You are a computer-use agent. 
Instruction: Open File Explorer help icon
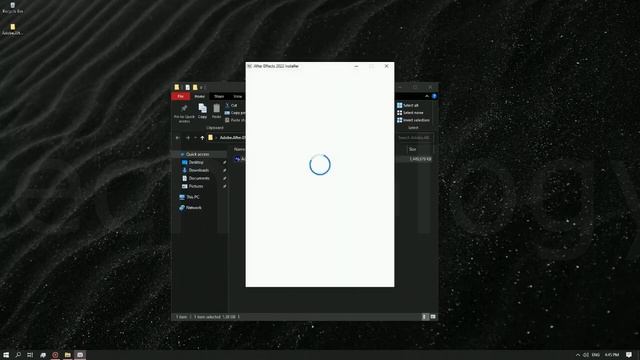tap(434, 96)
